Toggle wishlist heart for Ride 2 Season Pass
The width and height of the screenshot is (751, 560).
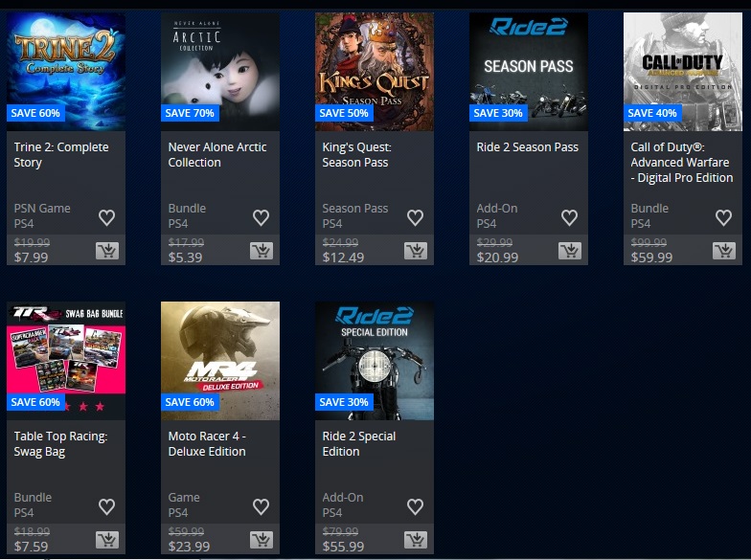click(569, 218)
